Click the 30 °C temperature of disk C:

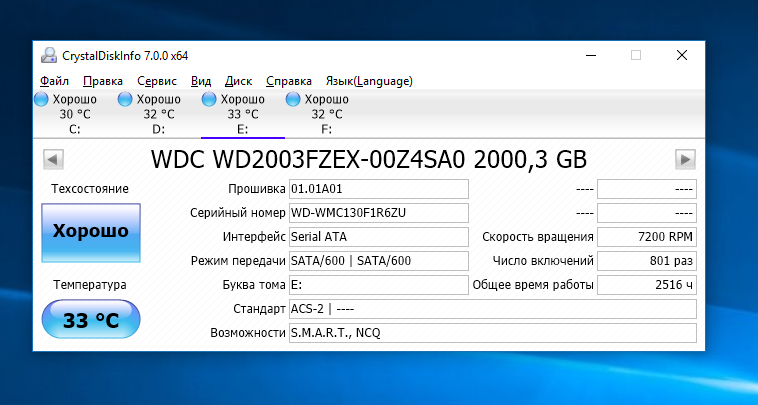(x=75, y=115)
